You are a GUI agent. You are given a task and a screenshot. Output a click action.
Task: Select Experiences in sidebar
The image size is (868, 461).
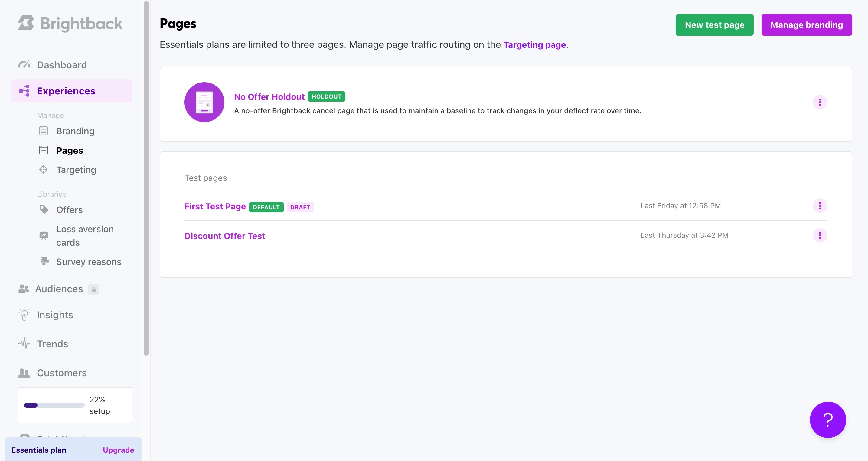(x=72, y=91)
